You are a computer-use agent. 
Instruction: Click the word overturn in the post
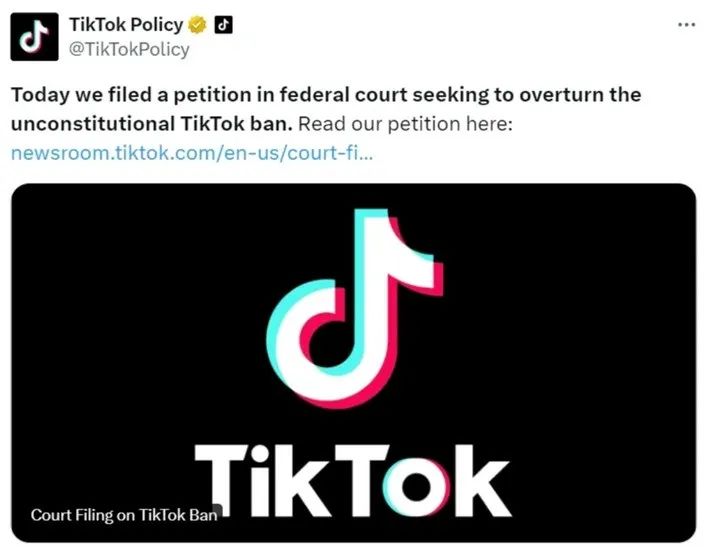(562, 95)
